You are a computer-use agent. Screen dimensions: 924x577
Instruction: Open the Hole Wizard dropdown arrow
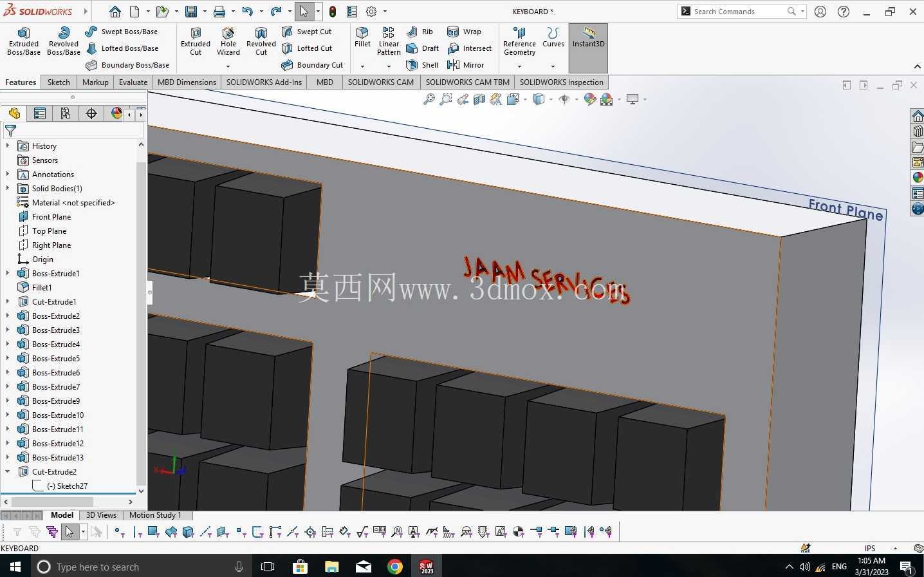click(228, 66)
